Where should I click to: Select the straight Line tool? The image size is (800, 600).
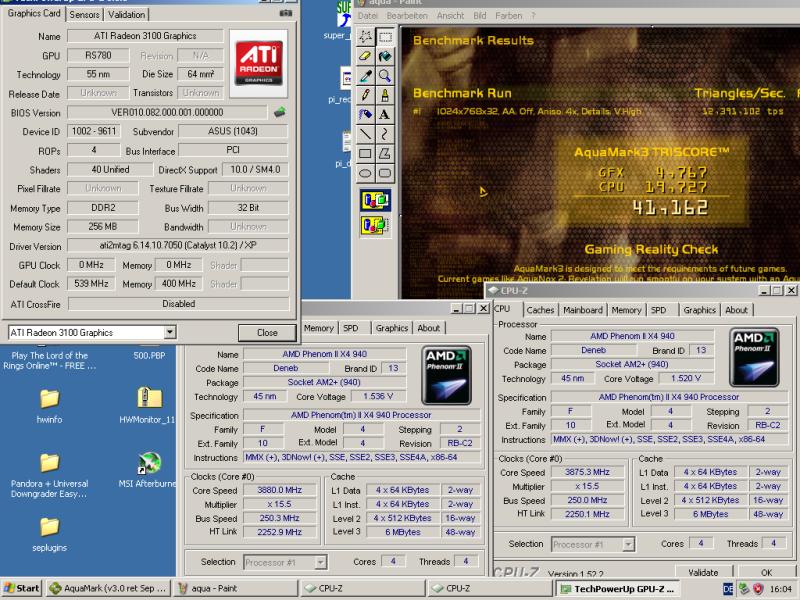365,134
